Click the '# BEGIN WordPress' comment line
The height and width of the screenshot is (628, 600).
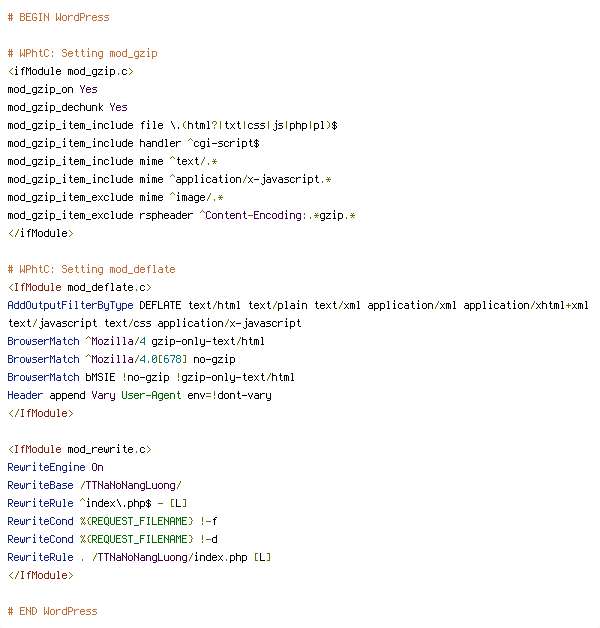[x=58, y=17]
